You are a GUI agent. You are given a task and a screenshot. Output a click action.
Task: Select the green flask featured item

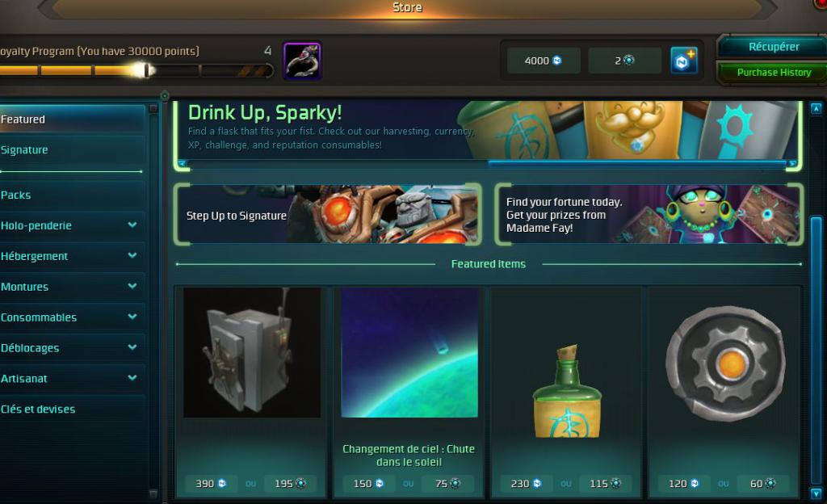pos(567,392)
